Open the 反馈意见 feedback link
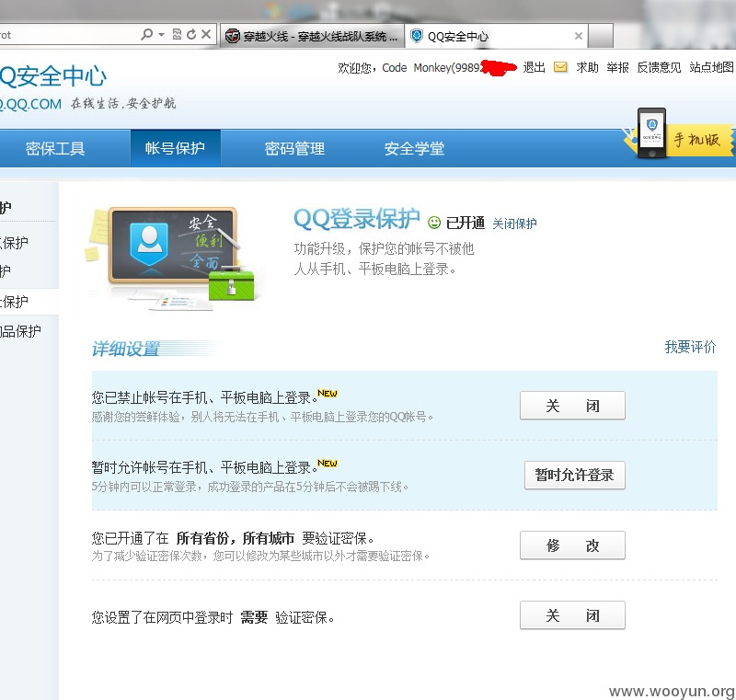Screen dimensions: 736x700 659,67
